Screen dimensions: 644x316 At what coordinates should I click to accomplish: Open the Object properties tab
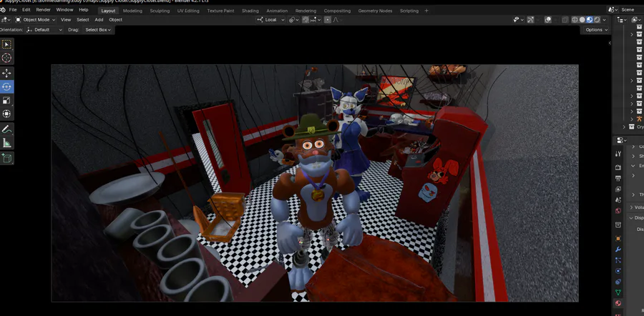[618, 239]
